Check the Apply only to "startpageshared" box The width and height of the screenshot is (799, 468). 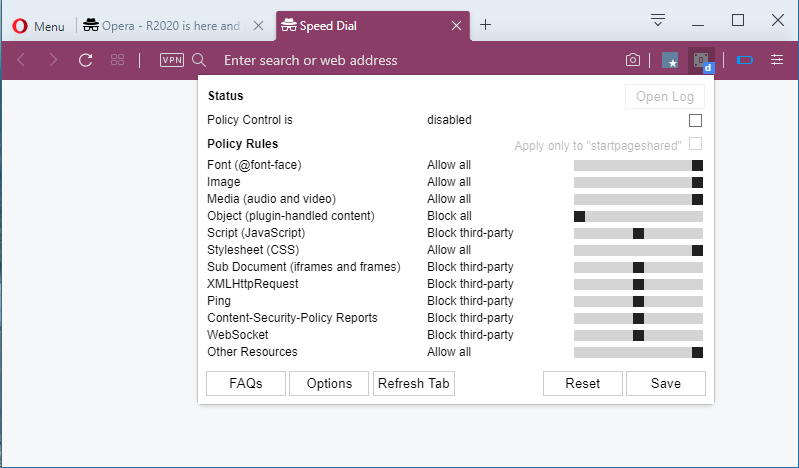[695, 144]
